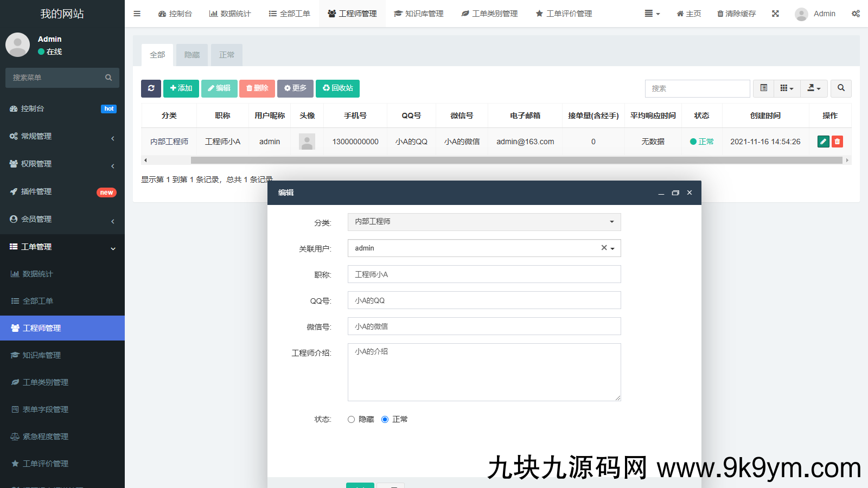Clear the admin selection in 关联用户
Image resolution: width=868 pixels, height=488 pixels.
[604, 248]
